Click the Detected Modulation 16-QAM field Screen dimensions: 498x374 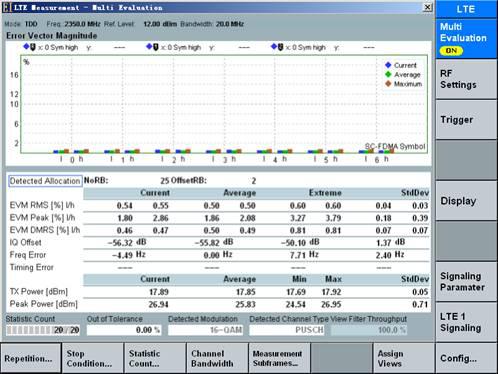[205, 330]
